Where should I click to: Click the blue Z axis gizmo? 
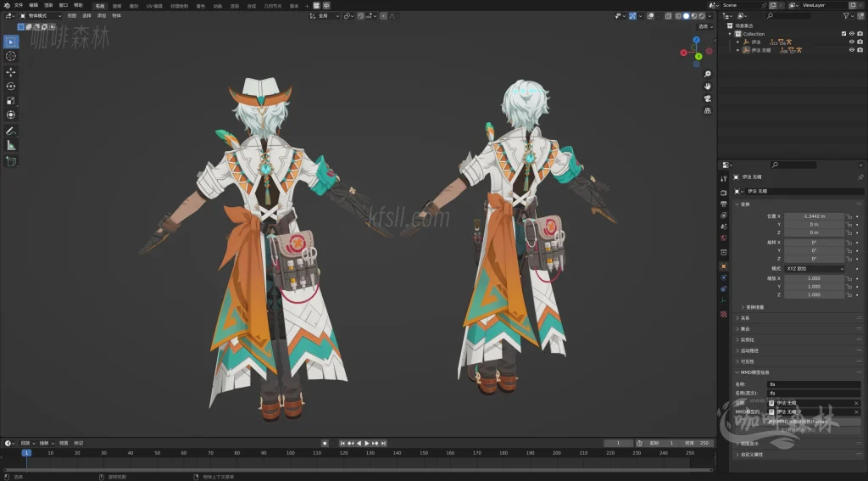(x=697, y=40)
